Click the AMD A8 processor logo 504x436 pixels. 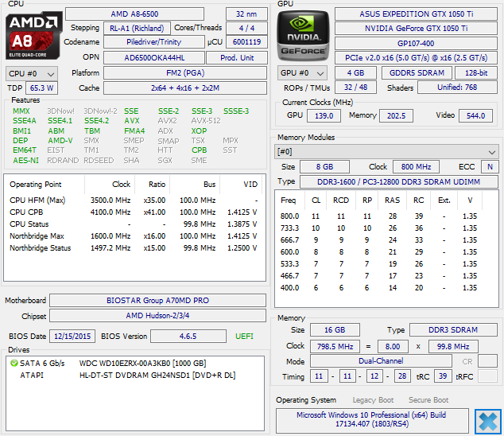(33, 35)
